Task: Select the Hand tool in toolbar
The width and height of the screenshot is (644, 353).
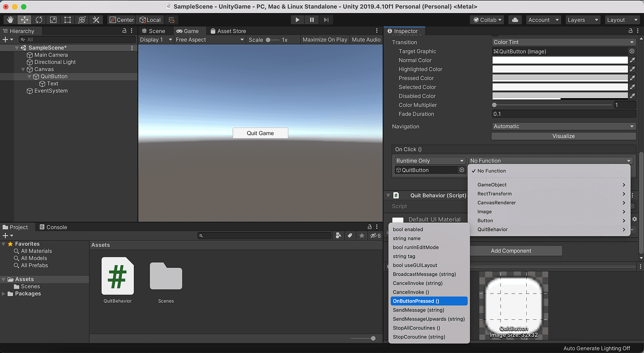Action: pos(11,20)
